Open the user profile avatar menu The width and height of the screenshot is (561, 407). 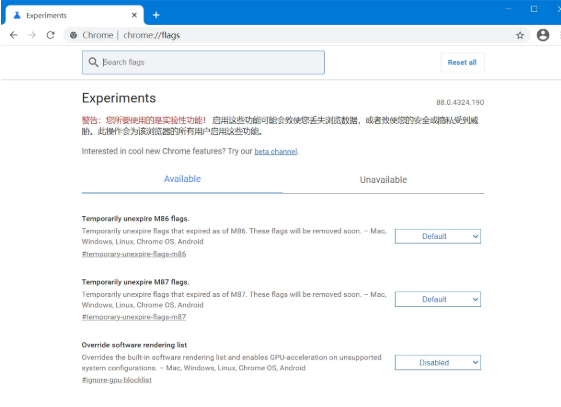tap(543, 35)
